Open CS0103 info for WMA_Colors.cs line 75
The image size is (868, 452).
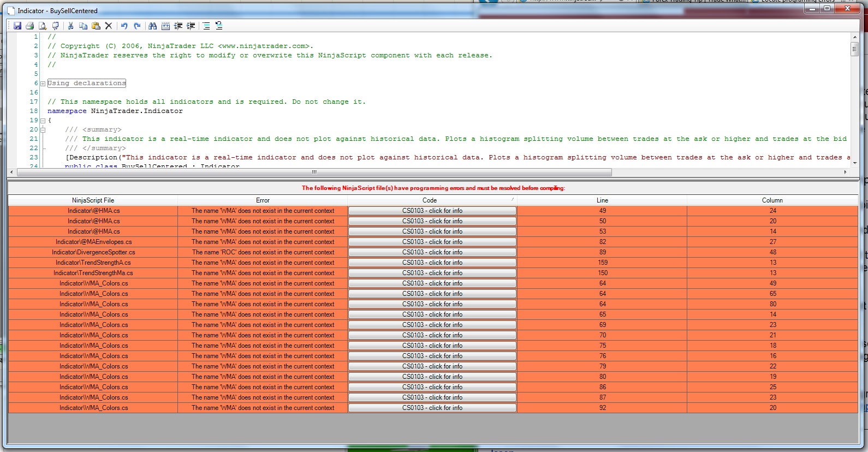(432, 346)
